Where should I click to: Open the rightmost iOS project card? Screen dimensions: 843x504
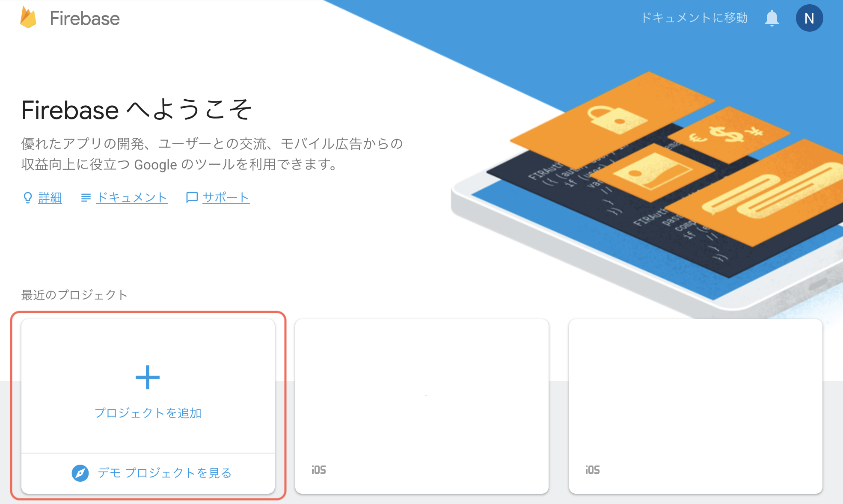click(696, 406)
